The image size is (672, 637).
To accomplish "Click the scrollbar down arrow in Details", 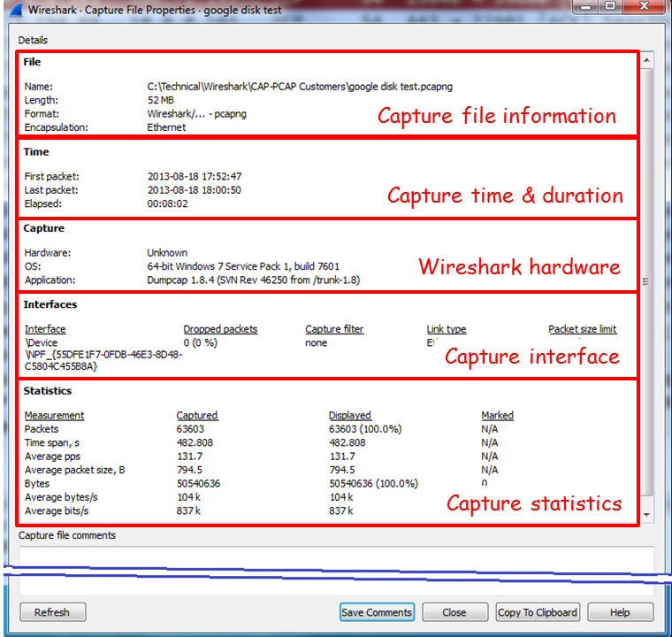I will 646,515.
